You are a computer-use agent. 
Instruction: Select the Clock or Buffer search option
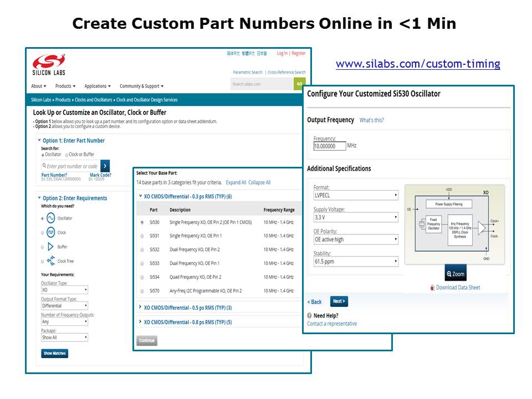(67, 155)
